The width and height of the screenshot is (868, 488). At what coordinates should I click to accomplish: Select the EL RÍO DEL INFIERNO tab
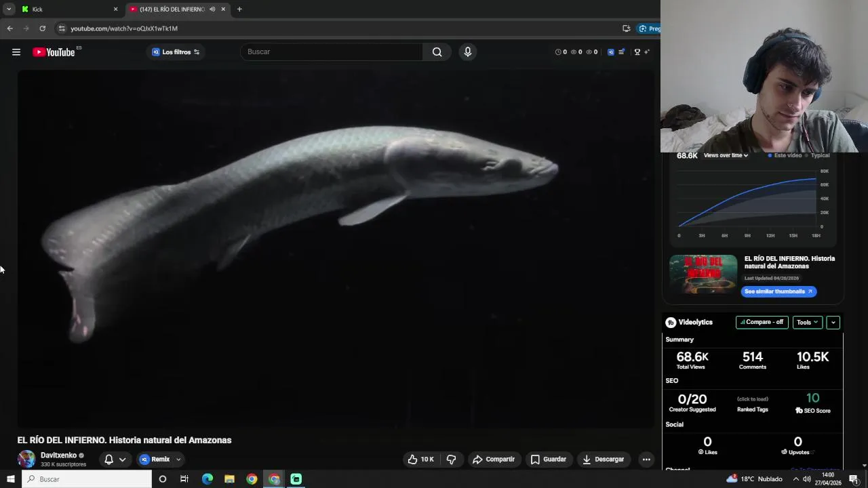[x=178, y=9]
